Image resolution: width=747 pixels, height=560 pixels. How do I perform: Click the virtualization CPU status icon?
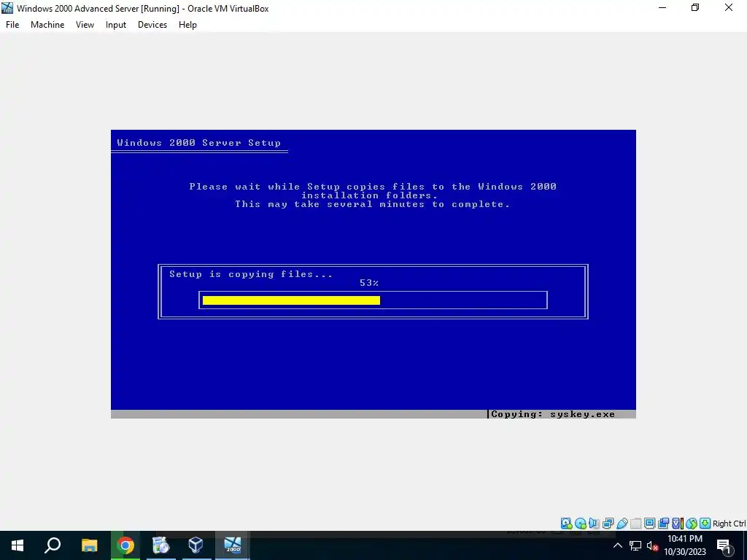(x=677, y=524)
